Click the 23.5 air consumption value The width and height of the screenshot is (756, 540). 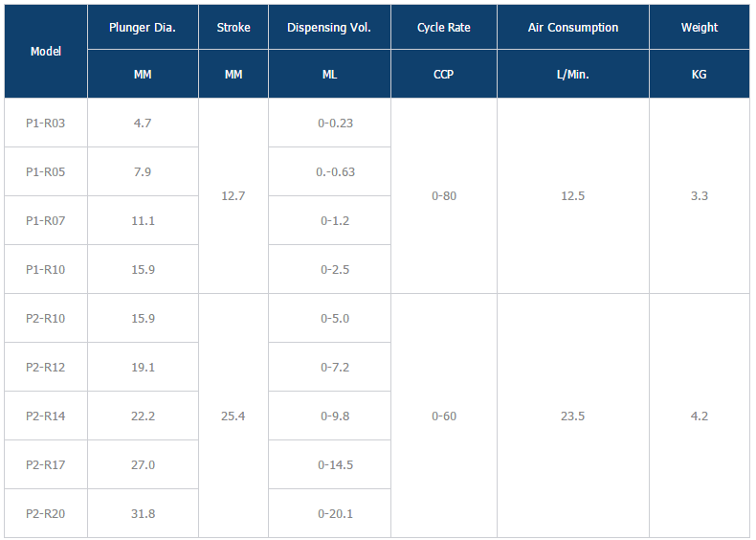(x=573, y=416)
